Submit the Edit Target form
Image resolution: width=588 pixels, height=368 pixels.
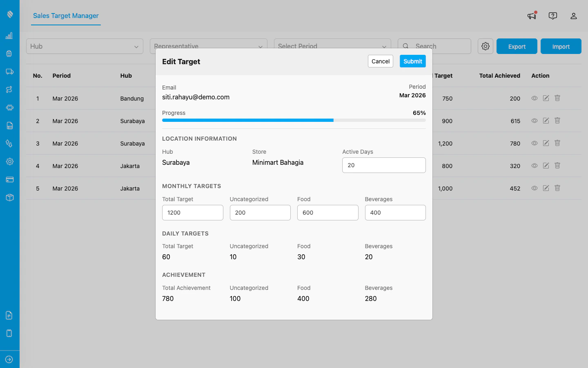pos(412,61)
